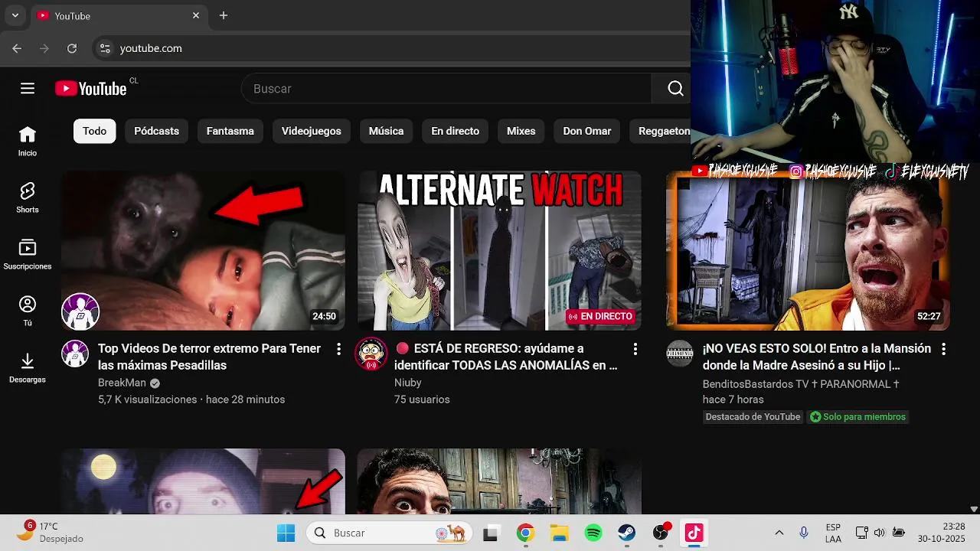This screenshot has height=551, width=980.
Task: Select the Videojuegos filter chip
Action: point(312,131)
